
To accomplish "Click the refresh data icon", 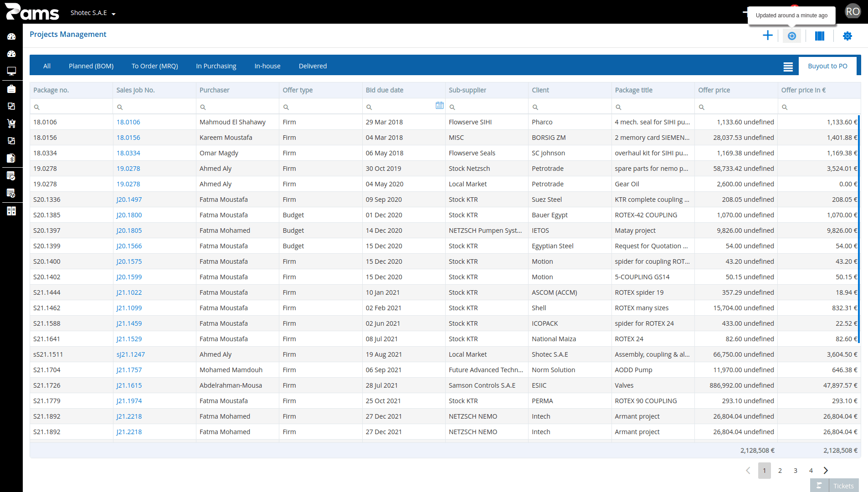I will click(792, 36).
